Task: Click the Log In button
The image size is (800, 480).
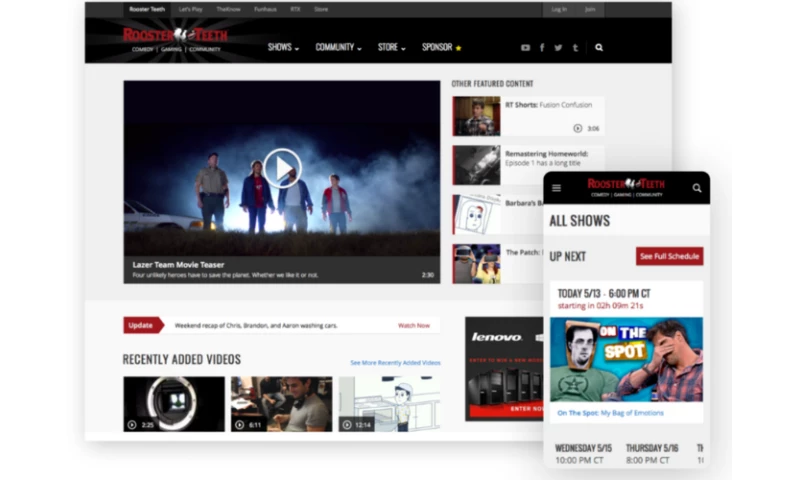Action: coord(558,9)
